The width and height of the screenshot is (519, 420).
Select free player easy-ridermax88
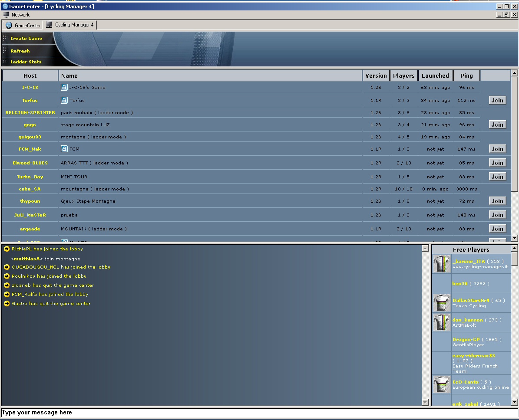pyautogui.click(x=474, y=355)
